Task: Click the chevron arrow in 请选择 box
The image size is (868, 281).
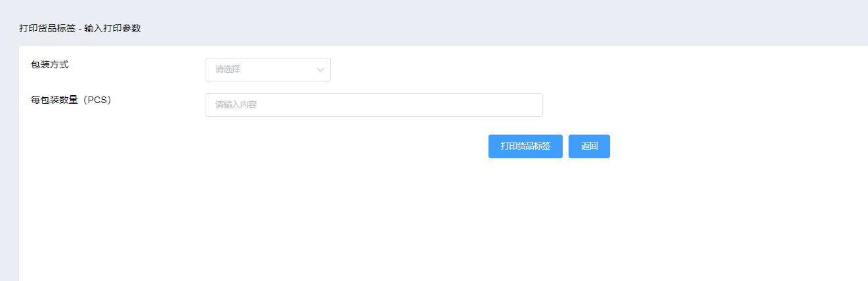Action: pyautogui.click(x=320, y=70)
